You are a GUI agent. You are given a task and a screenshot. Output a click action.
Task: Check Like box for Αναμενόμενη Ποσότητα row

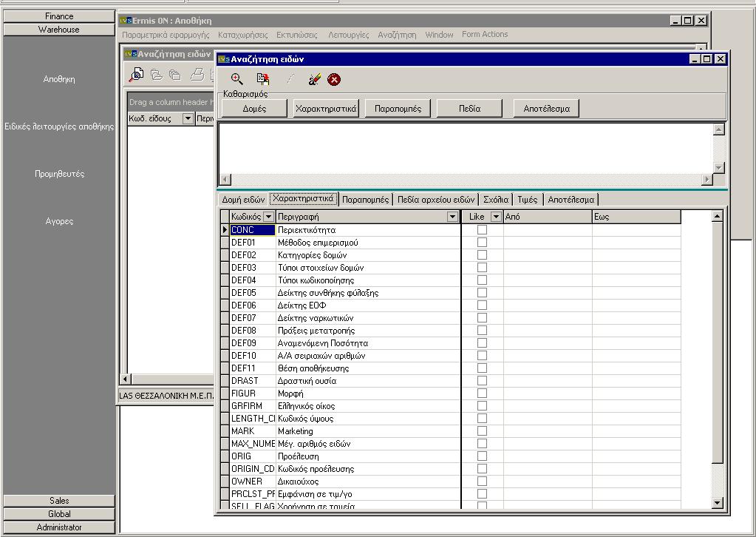tap(482, 343)
